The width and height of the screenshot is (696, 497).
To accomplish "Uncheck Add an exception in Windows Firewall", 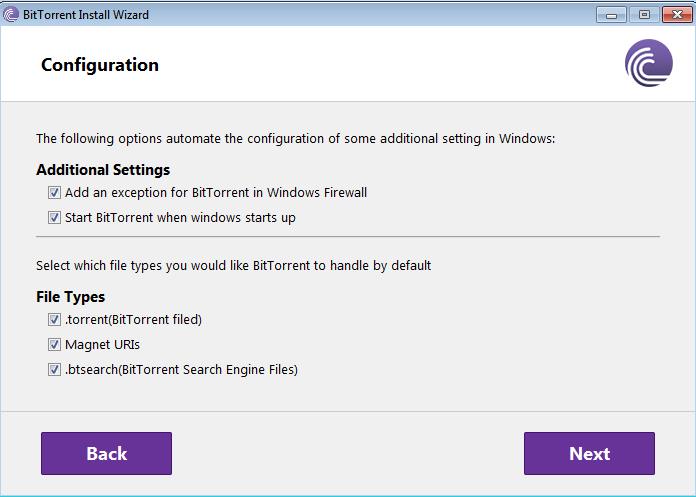I will (x=54, y=193).
